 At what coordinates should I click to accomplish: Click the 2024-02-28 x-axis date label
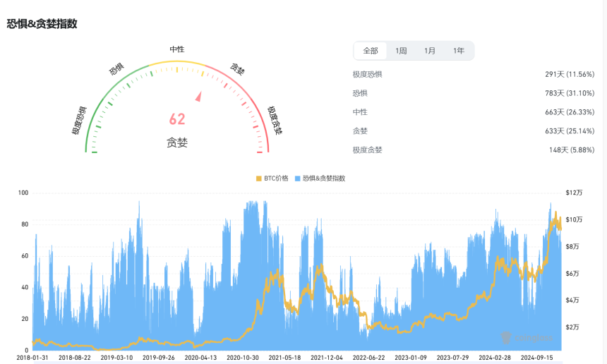tap(495, 358)
